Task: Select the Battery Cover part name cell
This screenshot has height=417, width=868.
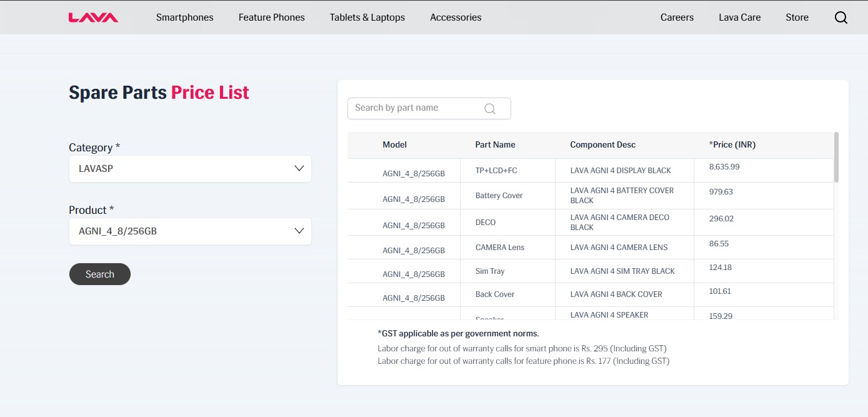Action: (507, 196)
